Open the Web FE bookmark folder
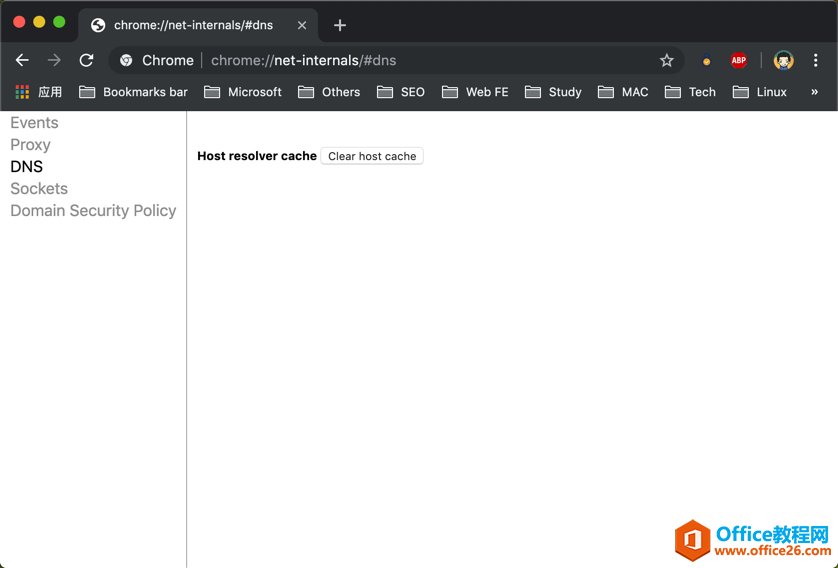 pyautogui.click(x=475, y=92)
